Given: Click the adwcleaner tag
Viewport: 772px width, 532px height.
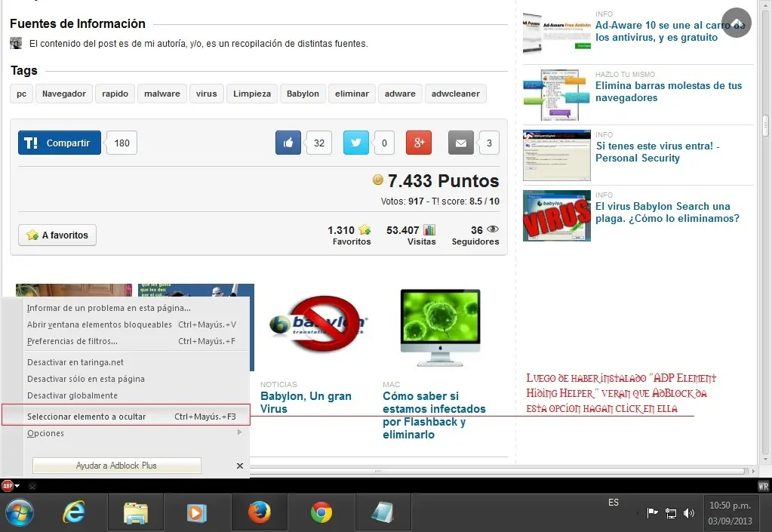Looking at the screenshot, I should click(455, 94).
